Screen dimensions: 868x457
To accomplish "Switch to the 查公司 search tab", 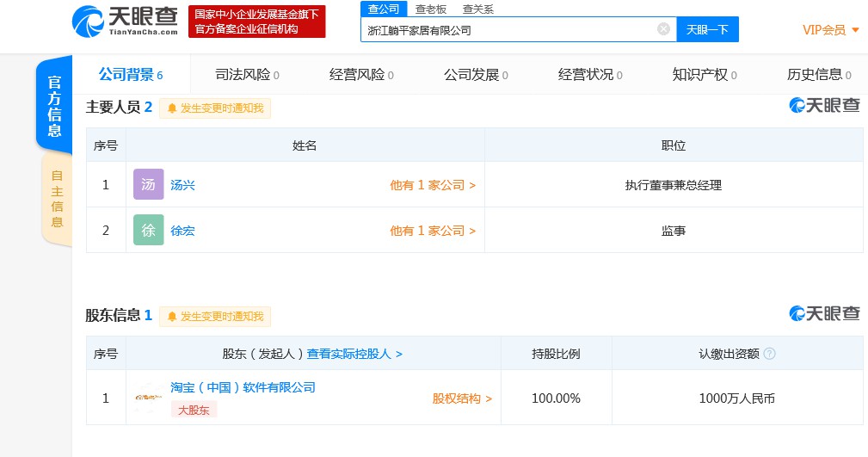I will click(x=384, y=9).
